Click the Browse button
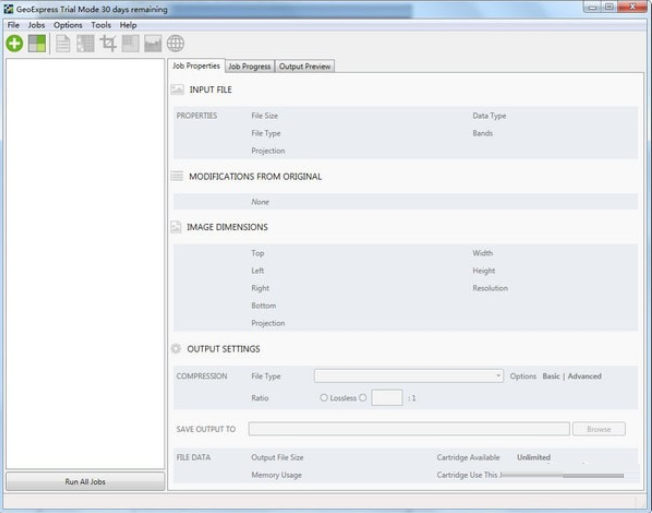 click(598, 429)
